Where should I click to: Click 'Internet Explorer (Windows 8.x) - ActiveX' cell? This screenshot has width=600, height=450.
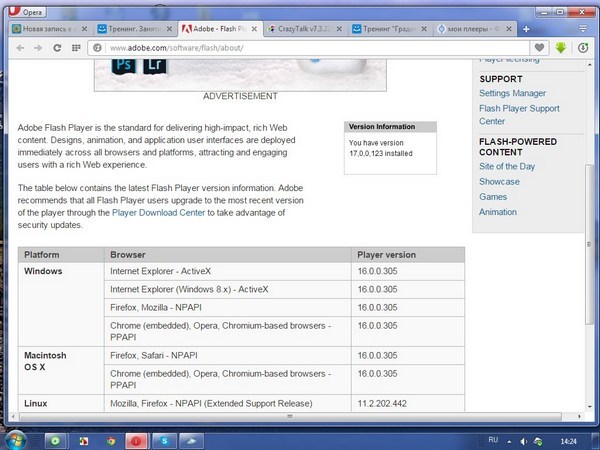click(227, 290)
